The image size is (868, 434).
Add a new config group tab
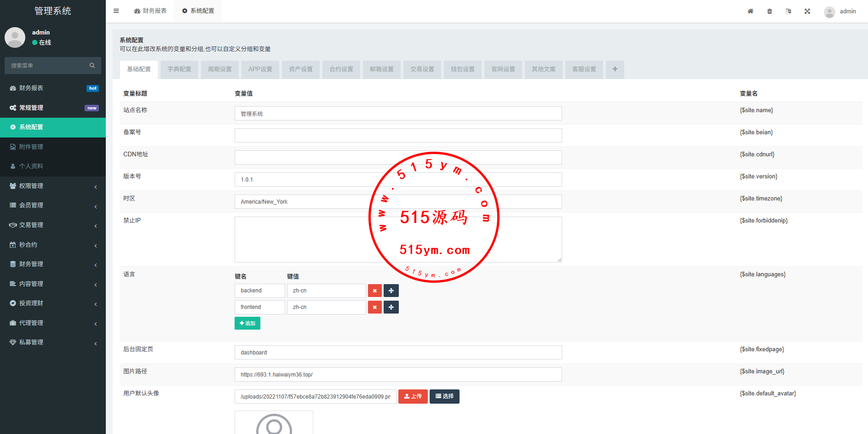[615, 69]
